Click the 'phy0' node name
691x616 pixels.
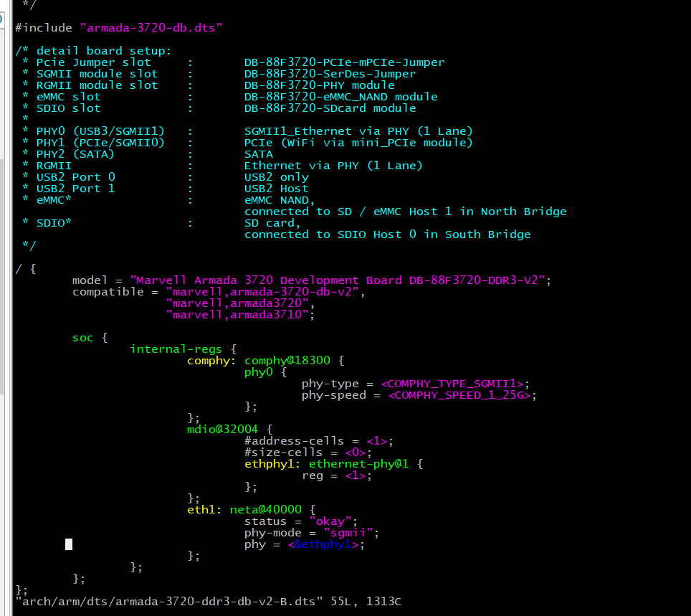click(x=259, y=372)
